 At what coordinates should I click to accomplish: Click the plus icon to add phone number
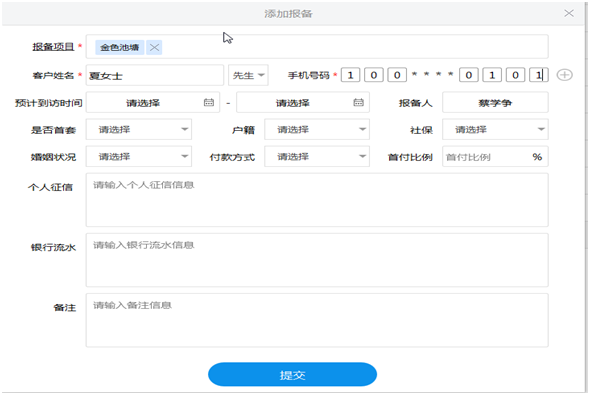coord(564,75)
